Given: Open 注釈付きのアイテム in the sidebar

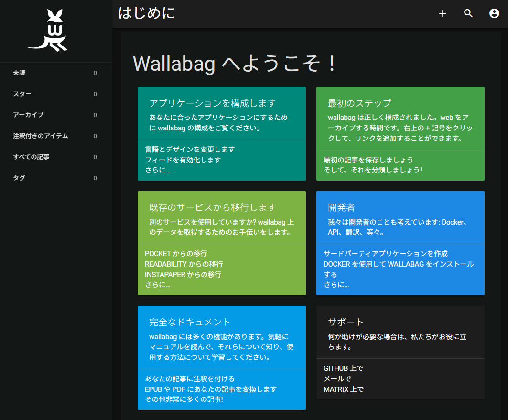Looking at the screenshot, I should tap(56, 136).
